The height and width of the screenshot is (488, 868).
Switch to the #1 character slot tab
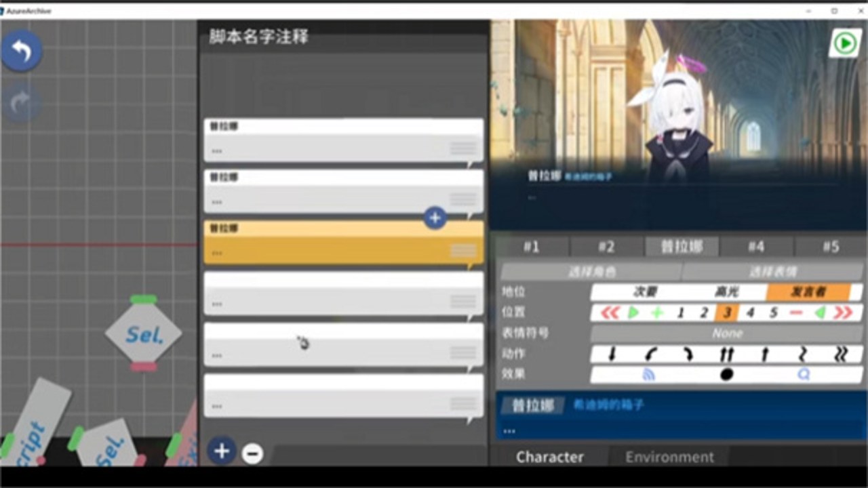click(x=532, y=247)
